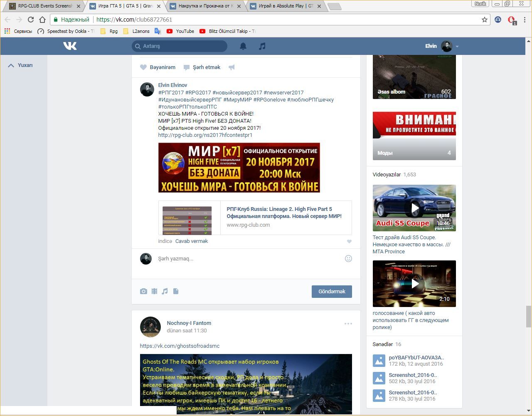Click the Şərh yazmaq comment field

point(249,259)
